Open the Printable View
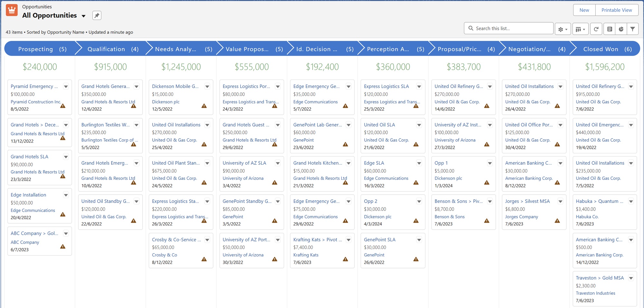Screen dimensions: 644x308 616,10
